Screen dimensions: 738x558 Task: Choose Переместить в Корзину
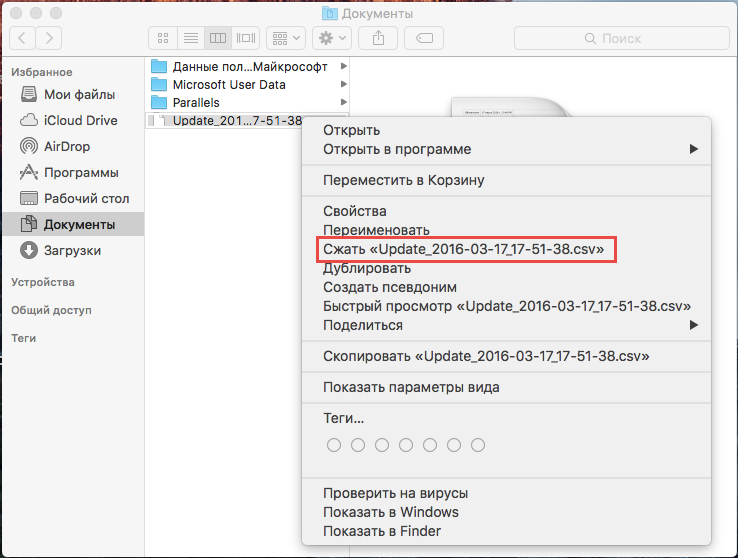506,180
